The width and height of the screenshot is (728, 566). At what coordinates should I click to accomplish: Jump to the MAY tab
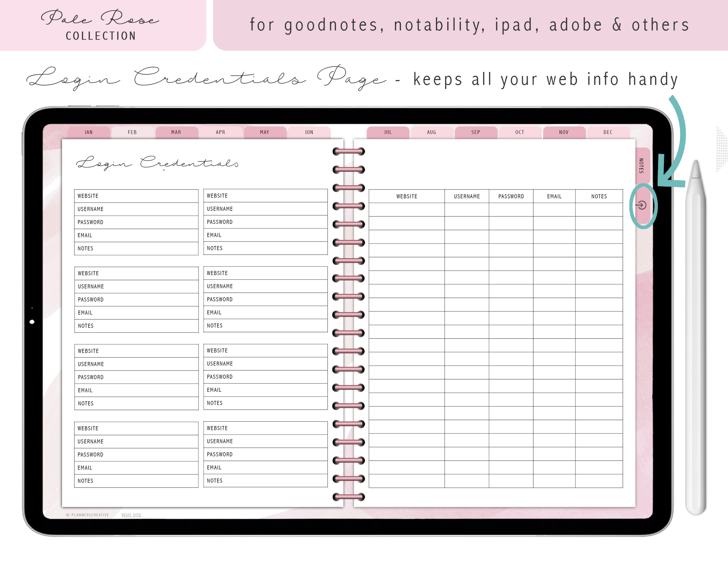(265, 132)
